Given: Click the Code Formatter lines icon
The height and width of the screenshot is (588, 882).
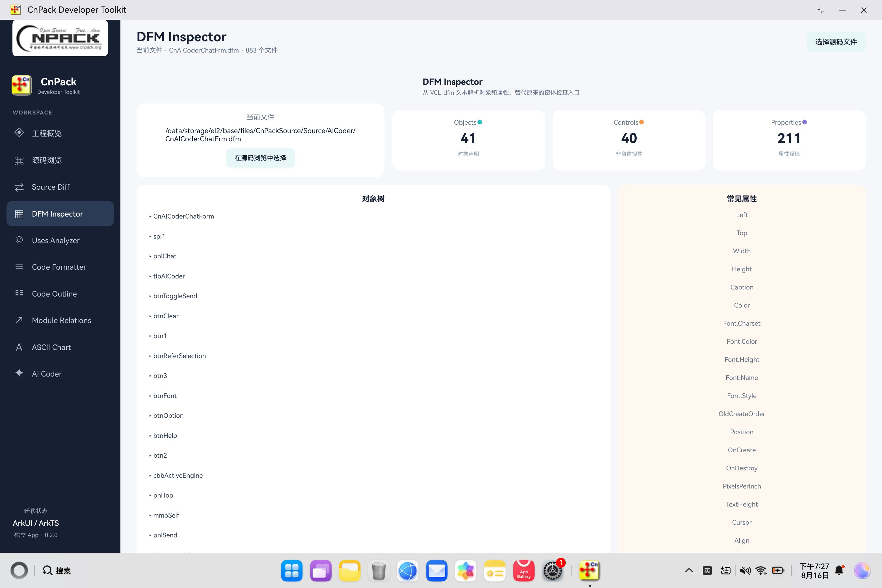Looking at the screenshot, I should [19, 267].
